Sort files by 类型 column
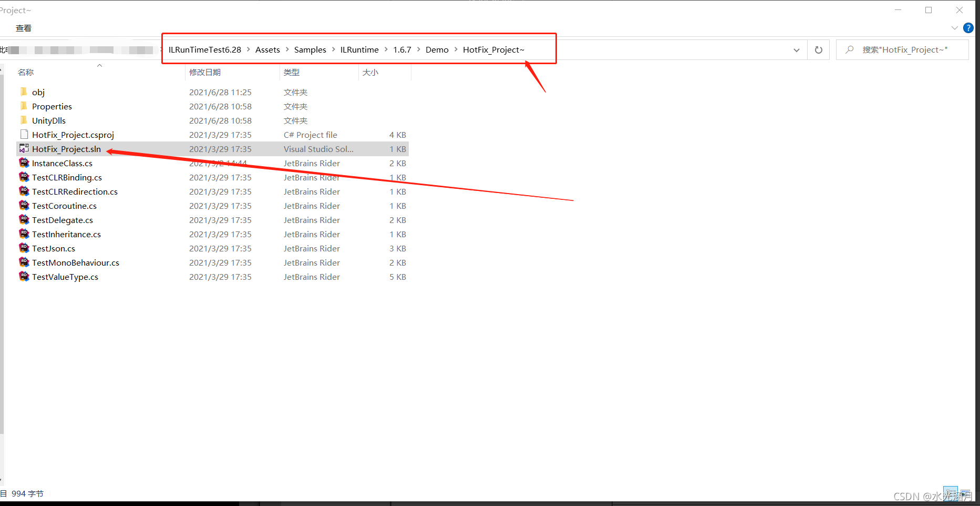980x506 pixels. 292,72
